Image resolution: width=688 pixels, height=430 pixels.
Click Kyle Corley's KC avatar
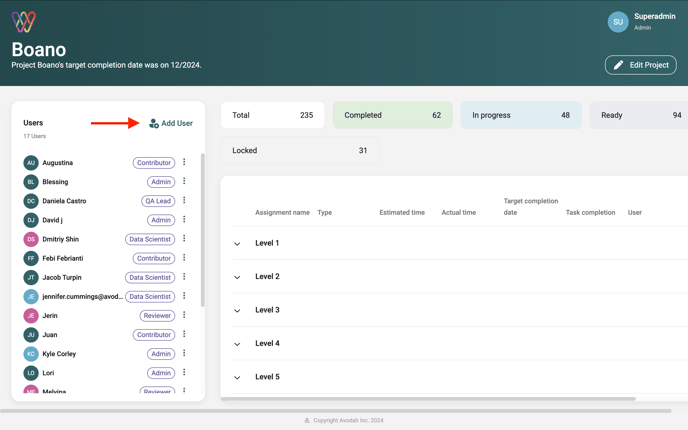tap(31, 354)
